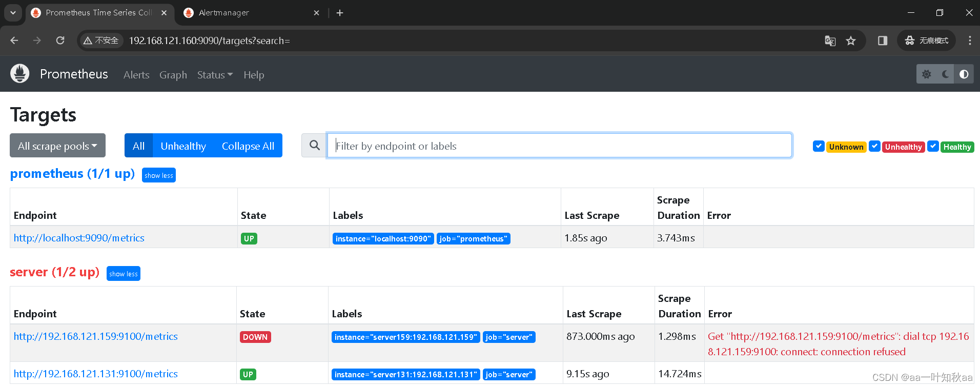Image resolution: width=980 pixels, height=387 pixels.
Task: Close the Prometheus Time Series tab
Action: pyautogui.click(x=164, y=13)
